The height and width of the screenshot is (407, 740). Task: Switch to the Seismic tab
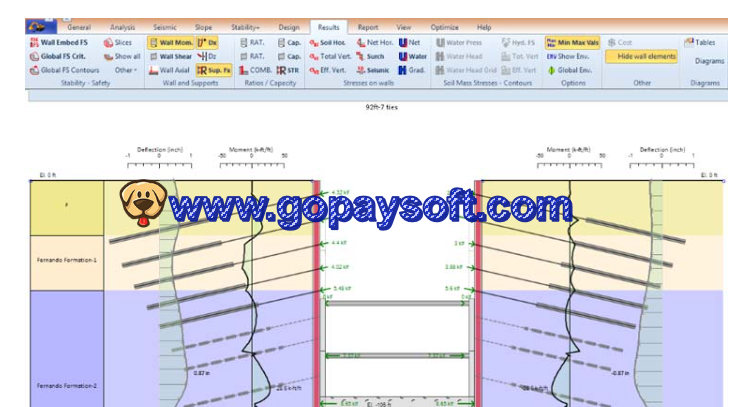(165, 27)
